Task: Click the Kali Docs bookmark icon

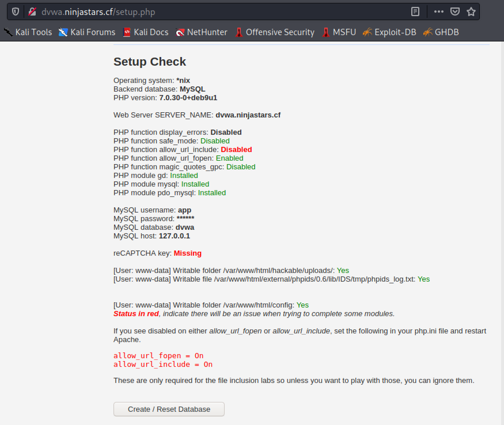Action: pos(127,32)
